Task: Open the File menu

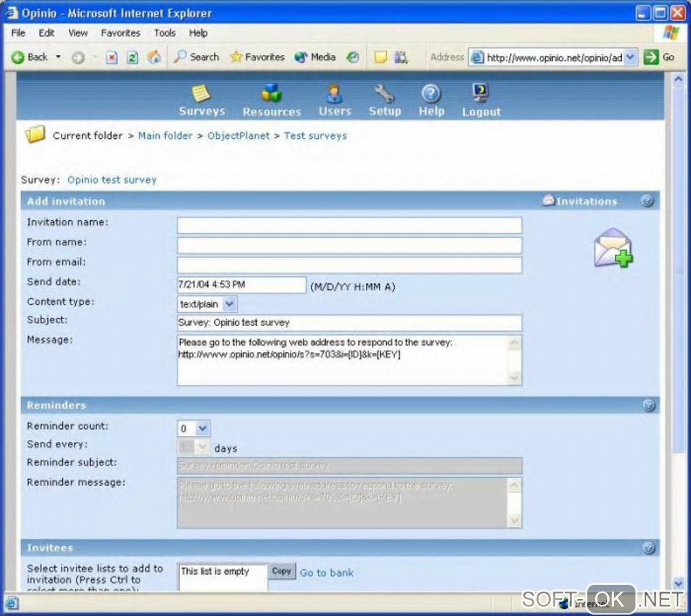Action: pos(18,33)
